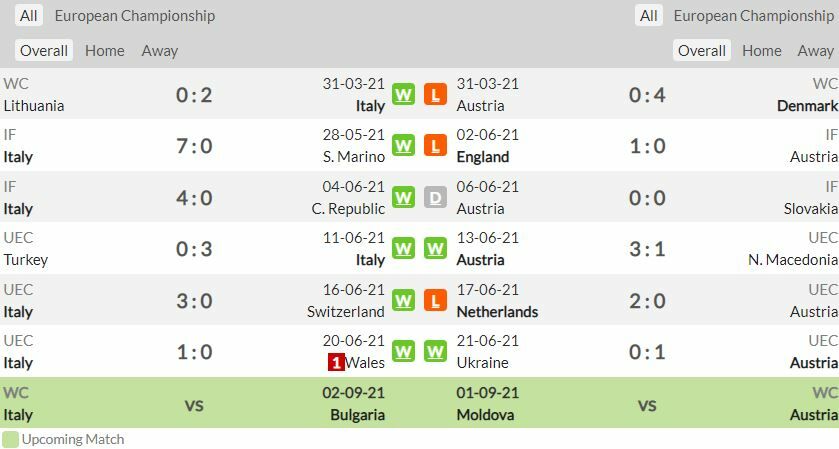
Task: Open the upcoming Italy vs Bulgaria match
Action: pos(194,404)
